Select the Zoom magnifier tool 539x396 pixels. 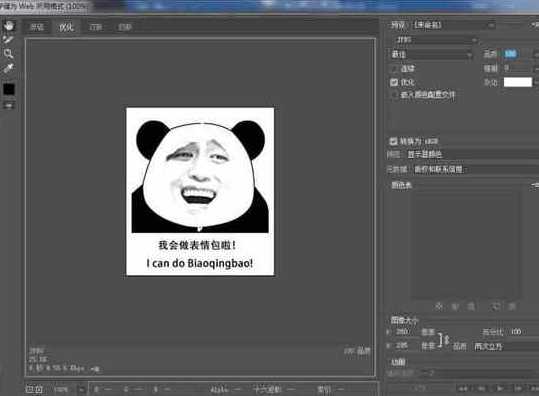8,53
